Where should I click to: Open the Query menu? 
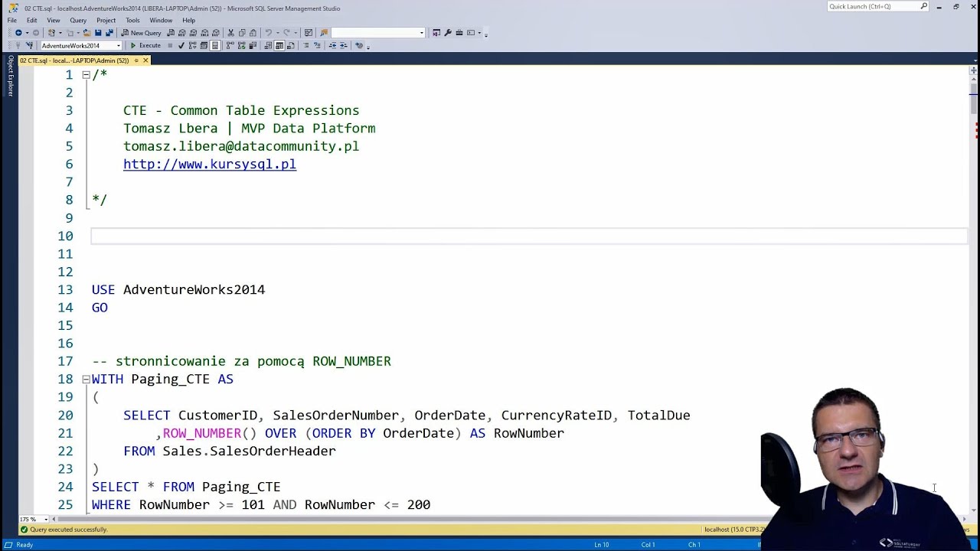pos(77,20)
